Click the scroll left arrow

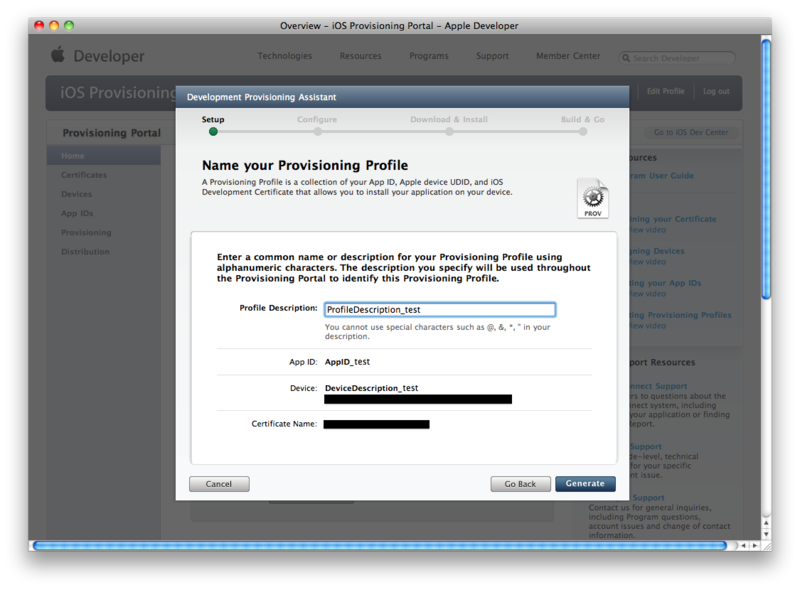click(743, 546)
